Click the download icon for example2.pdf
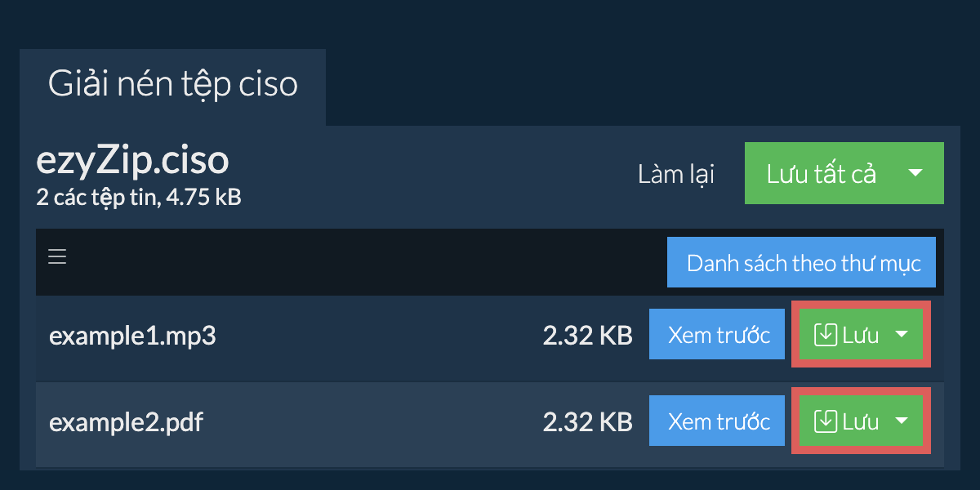 [826, 421]
